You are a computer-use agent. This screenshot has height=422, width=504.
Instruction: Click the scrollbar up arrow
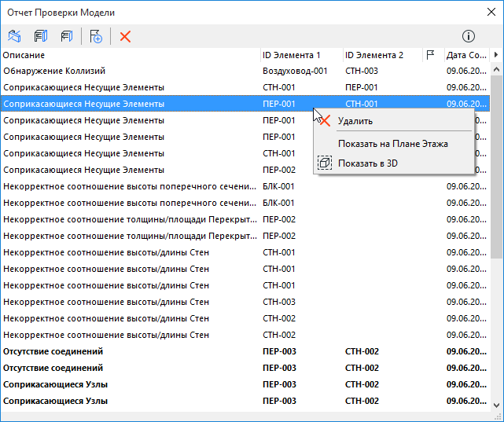[496, 69]
